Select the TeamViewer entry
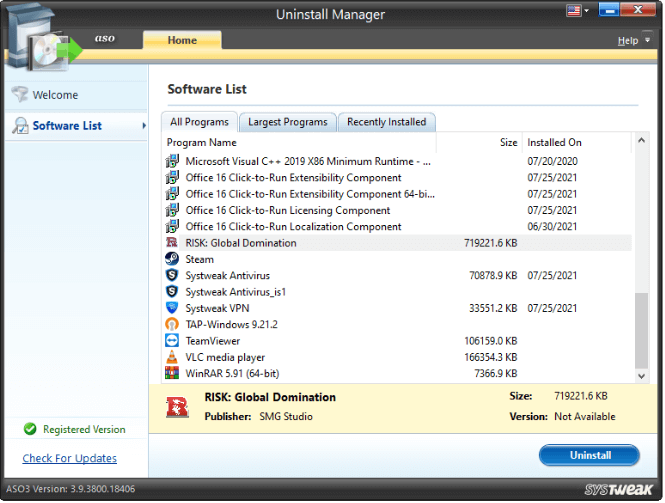The image size is (665, 503). point(398,341)
